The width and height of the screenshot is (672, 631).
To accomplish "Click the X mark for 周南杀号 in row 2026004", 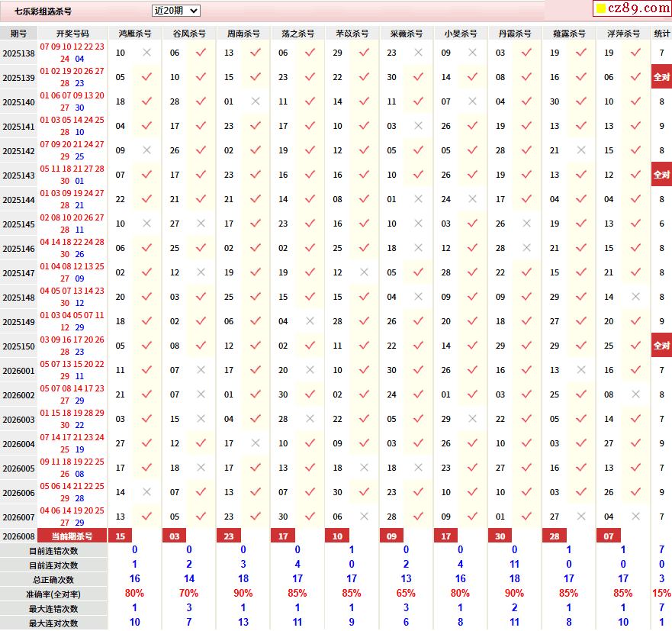I will click(256, 443).
